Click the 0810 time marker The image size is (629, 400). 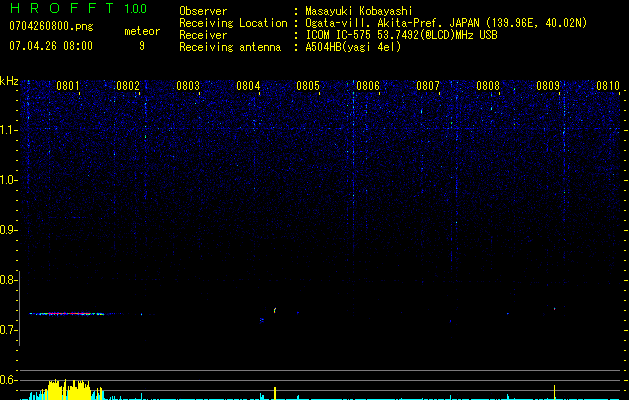(x=608, y=86)
